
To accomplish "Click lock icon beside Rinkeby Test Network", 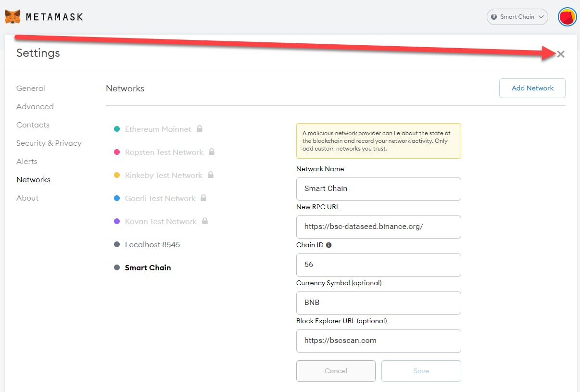I will click(x=210, y=175).
